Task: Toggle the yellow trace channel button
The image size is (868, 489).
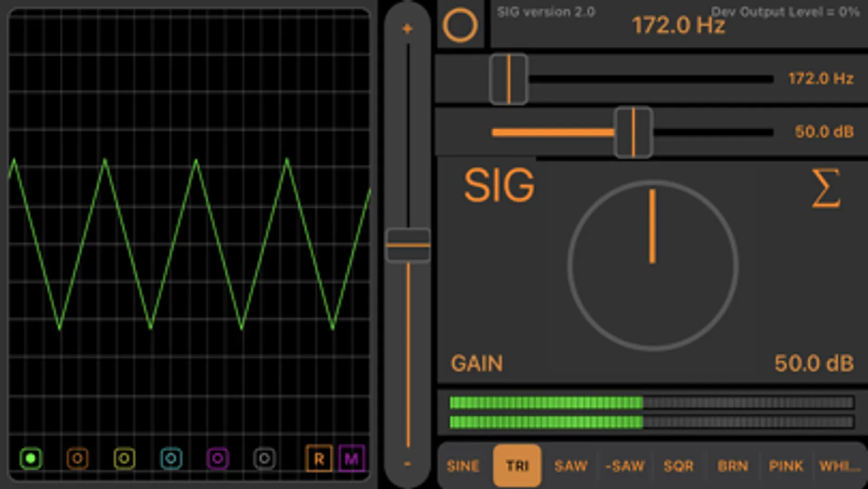Action: coord(124,459)
